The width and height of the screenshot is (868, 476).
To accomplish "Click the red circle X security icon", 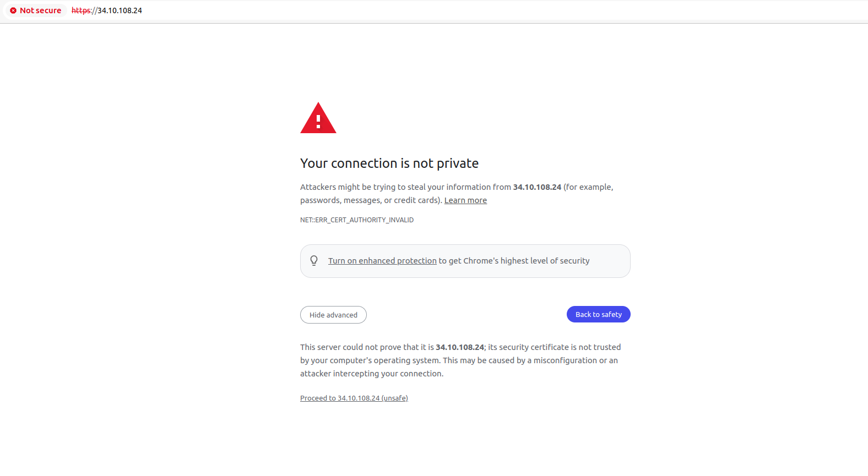I will pyautogui.click(x=13, y=10).
